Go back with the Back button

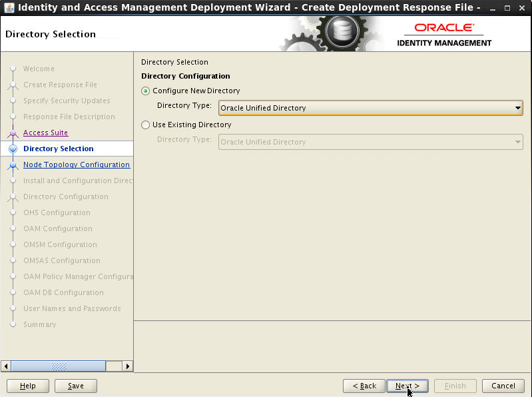[x=364, y=386]
